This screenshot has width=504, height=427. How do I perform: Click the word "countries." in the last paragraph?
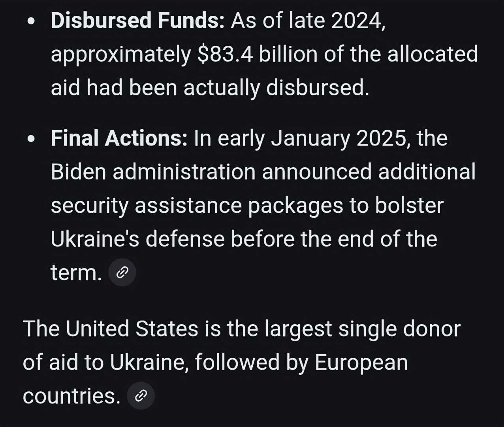tap(71, 396)
